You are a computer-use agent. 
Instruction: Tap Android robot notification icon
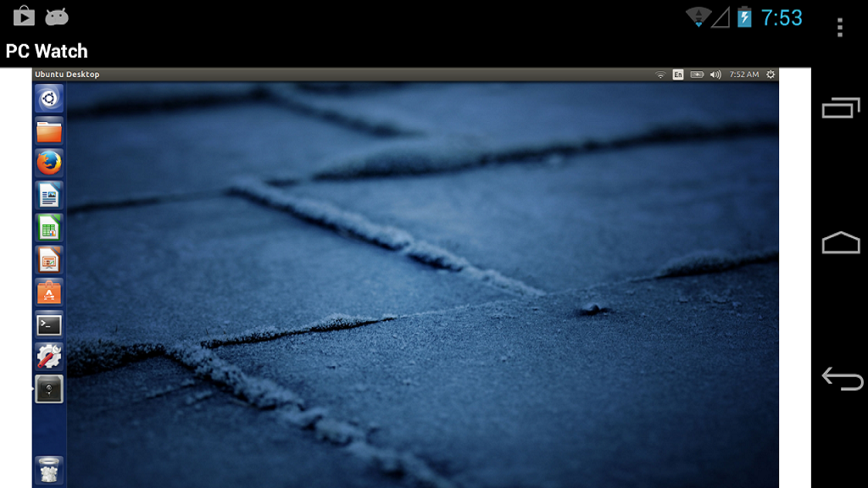(x=57, y=17)
